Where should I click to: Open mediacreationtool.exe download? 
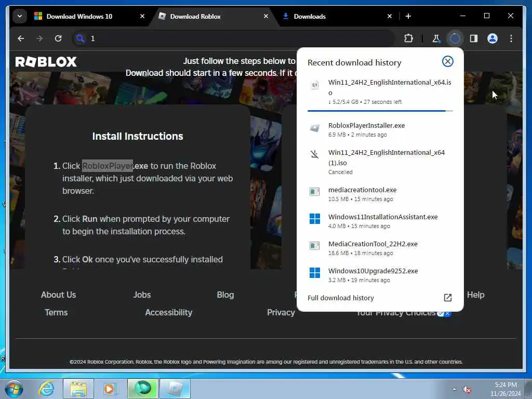[x=380, y=194]
